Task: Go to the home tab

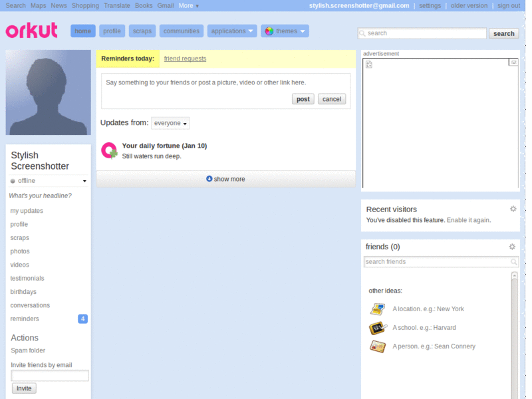Action: click(x=82, y=31)
